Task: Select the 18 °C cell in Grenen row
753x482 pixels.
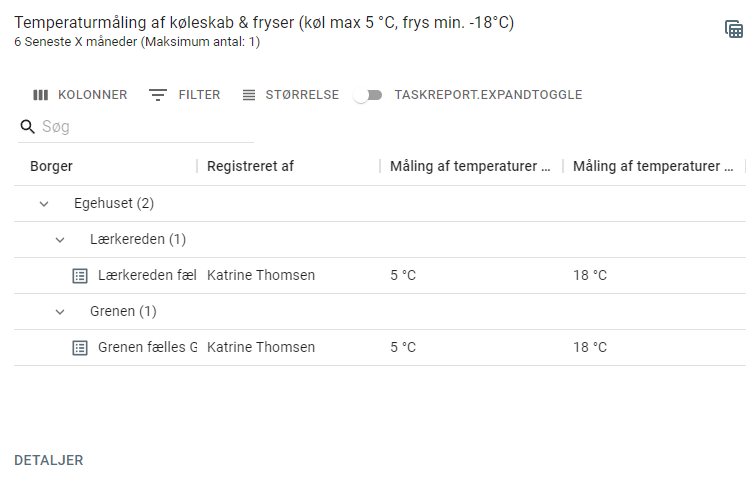Action: [590, 348]
